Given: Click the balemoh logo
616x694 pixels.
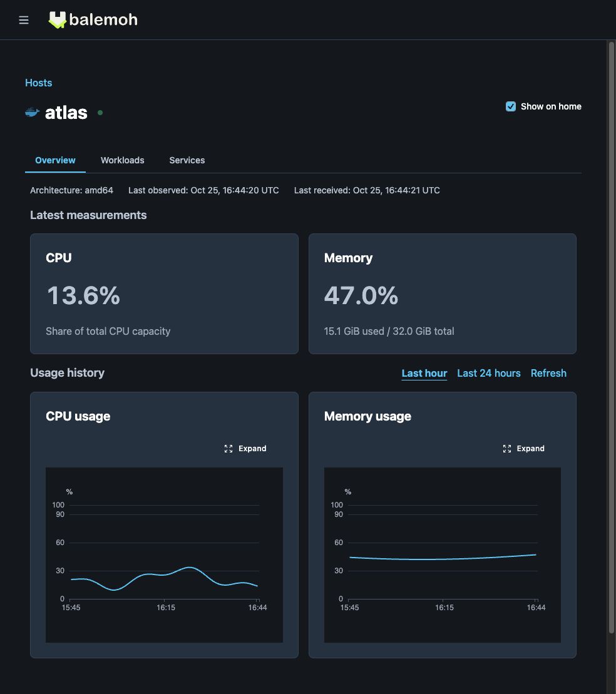Looking at the screenshot, I should pos(93,20).
